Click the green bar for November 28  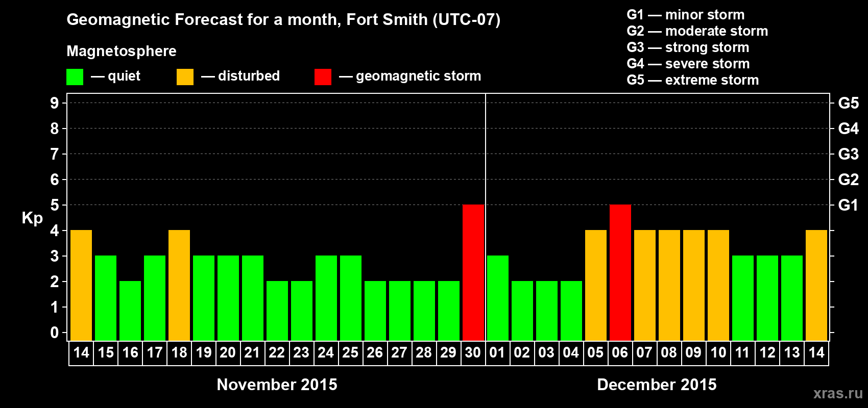424,311
